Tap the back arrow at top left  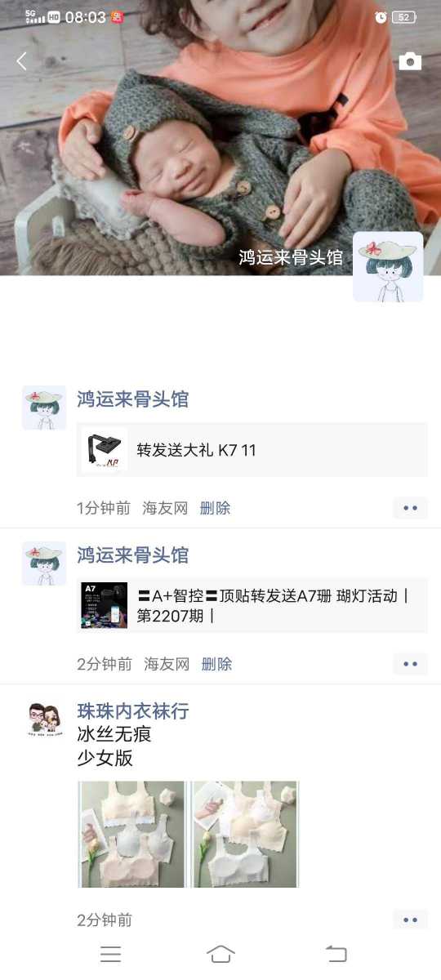pyautogui.click(x=22, y=60)
